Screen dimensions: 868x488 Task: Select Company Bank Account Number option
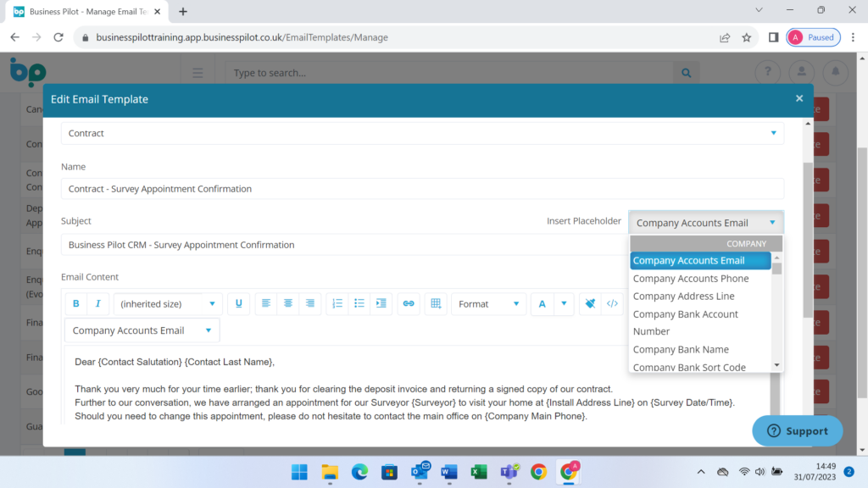700,323
